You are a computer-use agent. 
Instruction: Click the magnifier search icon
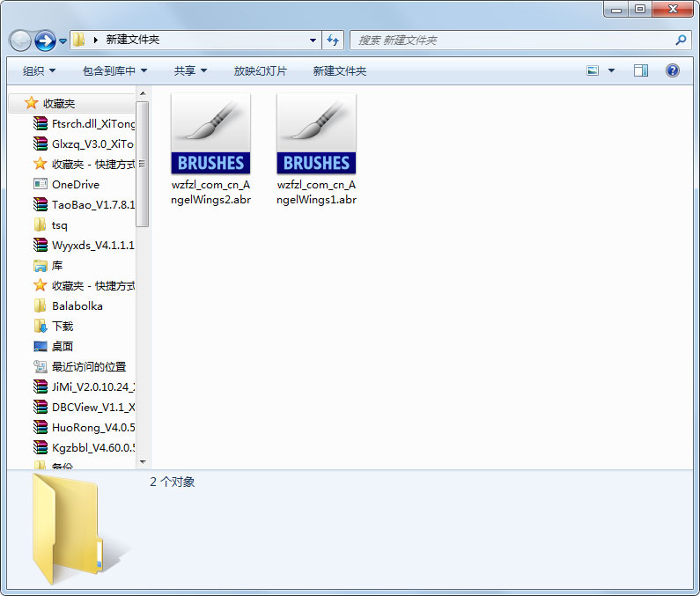click(681, 40)
